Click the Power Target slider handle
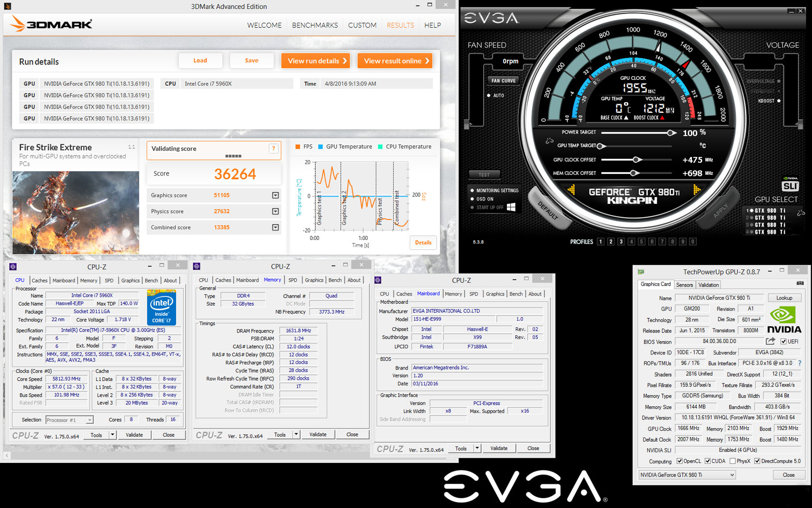812x508 pixels. point(671,133)
